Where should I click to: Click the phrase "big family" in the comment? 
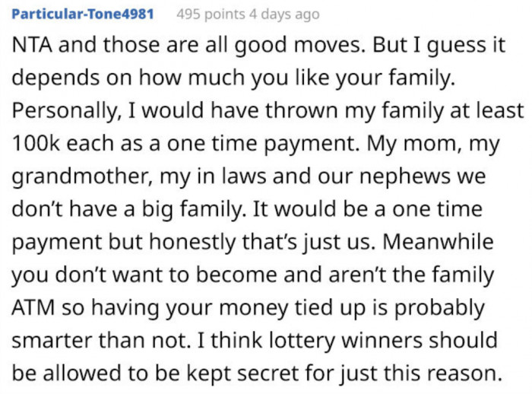[177, 211]
